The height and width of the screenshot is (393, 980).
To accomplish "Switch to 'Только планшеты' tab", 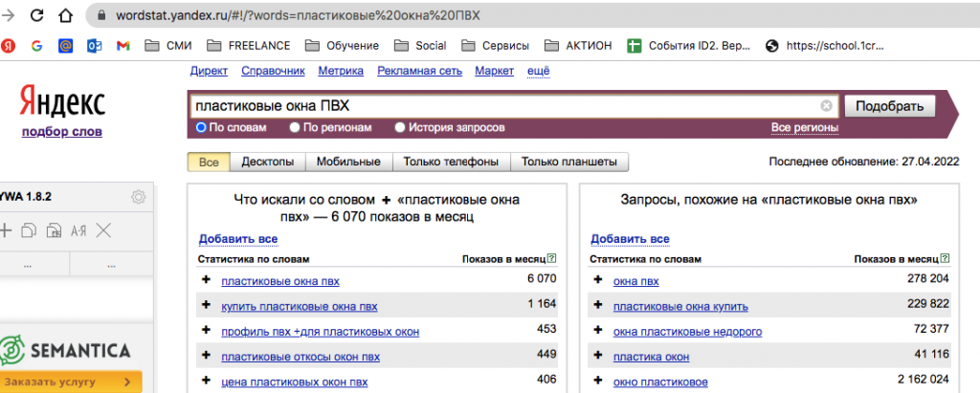I will click(x=569, y=163).
